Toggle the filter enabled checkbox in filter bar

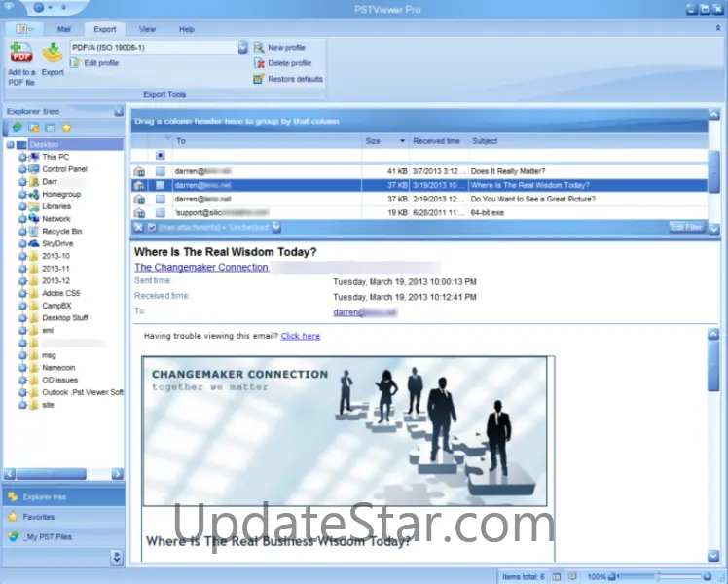coord(152,227)
